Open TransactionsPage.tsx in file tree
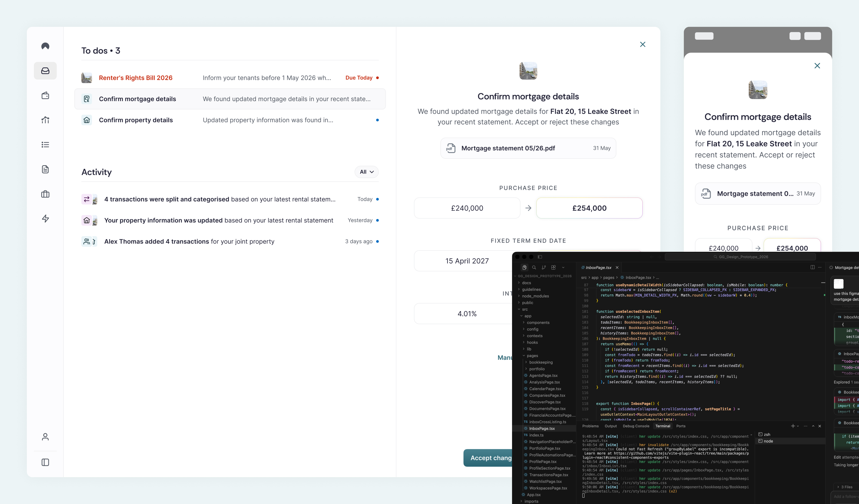The width and height of the screenshot is (859, 504). click(x=544, y=475)
